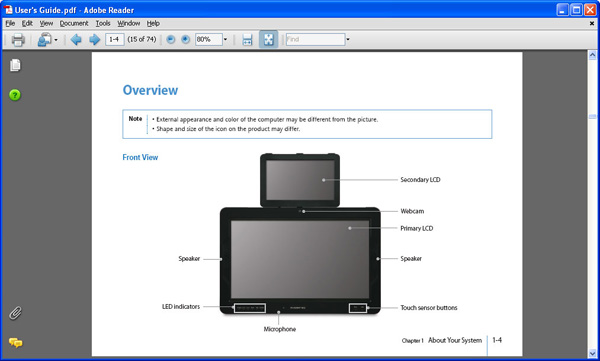Screen dimensions: 600x361
Task: Click the Primary LCD label
Action: (417, 228)
